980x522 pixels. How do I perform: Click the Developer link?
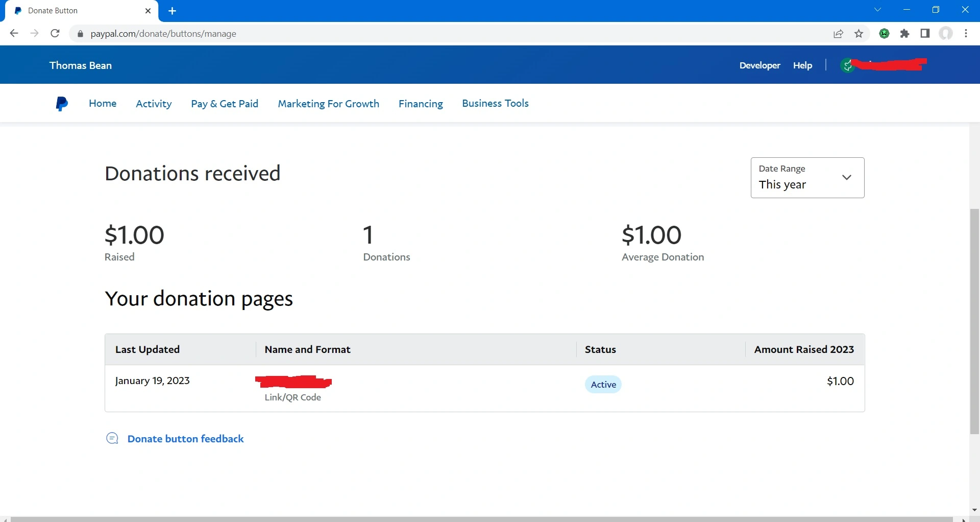759,65
